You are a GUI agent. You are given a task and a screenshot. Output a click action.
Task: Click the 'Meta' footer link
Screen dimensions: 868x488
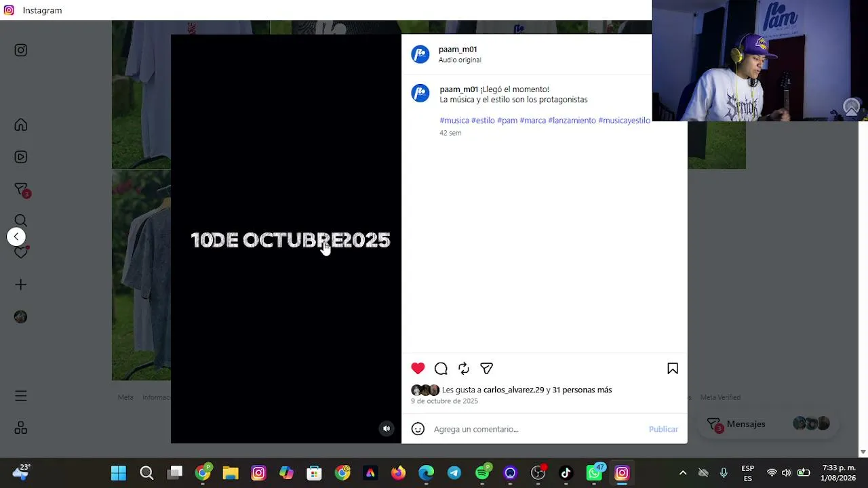125,397
